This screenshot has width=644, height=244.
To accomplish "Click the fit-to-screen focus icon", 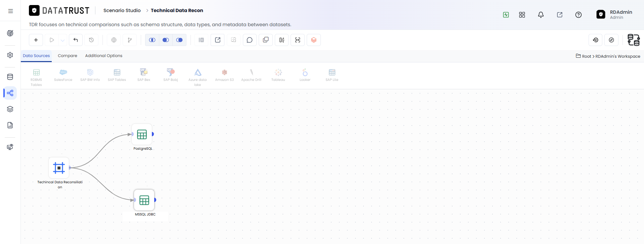I will tap(298, 40).
